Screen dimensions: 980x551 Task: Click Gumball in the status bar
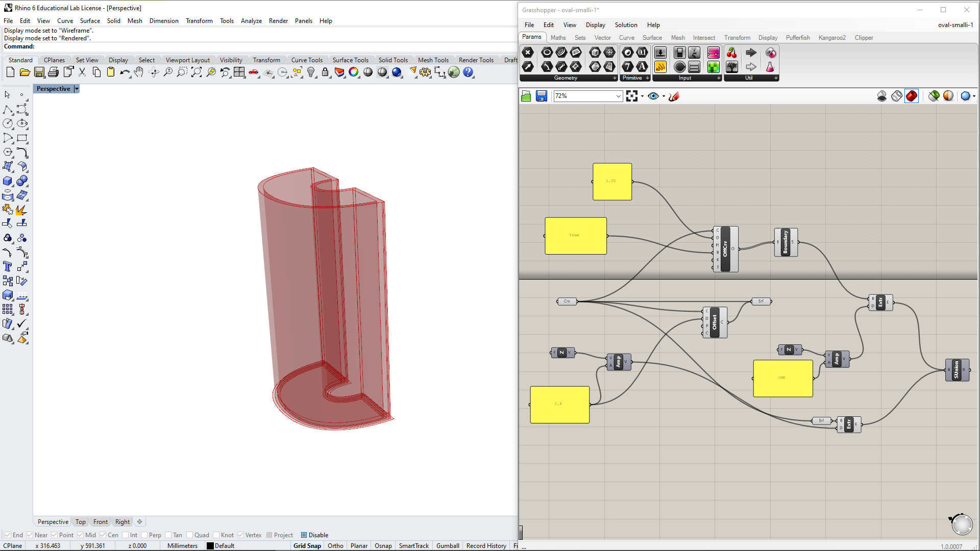[448, 546]
